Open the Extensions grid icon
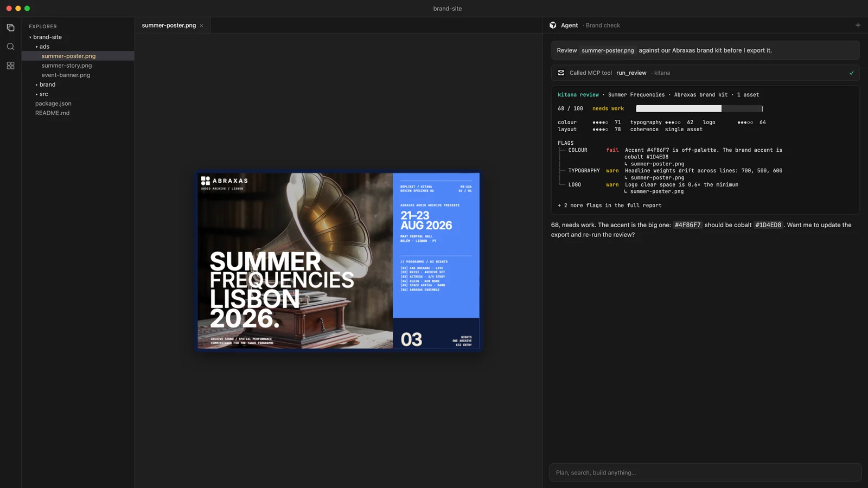This screenshot has width=868, height=488. [10, 66]
